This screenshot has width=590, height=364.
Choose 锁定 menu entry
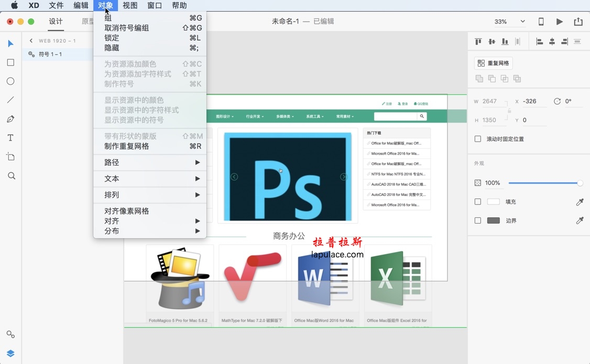click(x=150, y=38)
